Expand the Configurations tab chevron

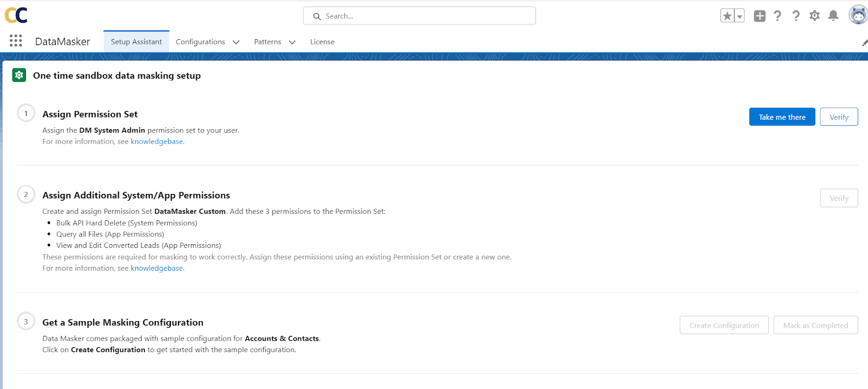[236, 42]
